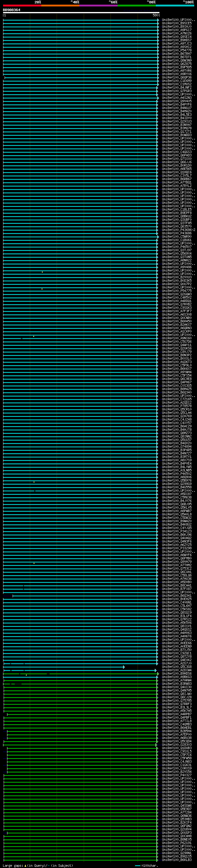This screenshot has height=868, width=197.
Task: Click the short alignment bar for Q5C3G8
Action: click(x=64, y=667)
